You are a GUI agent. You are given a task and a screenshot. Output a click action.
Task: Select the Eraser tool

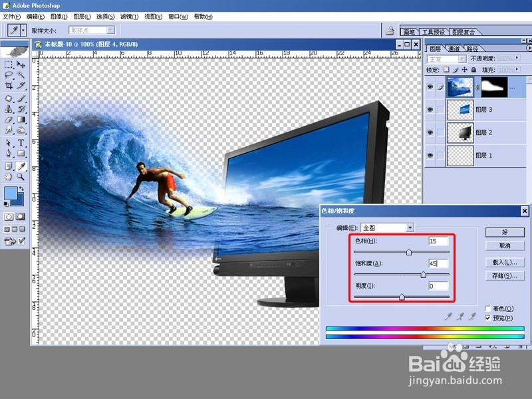click(9, 120)
